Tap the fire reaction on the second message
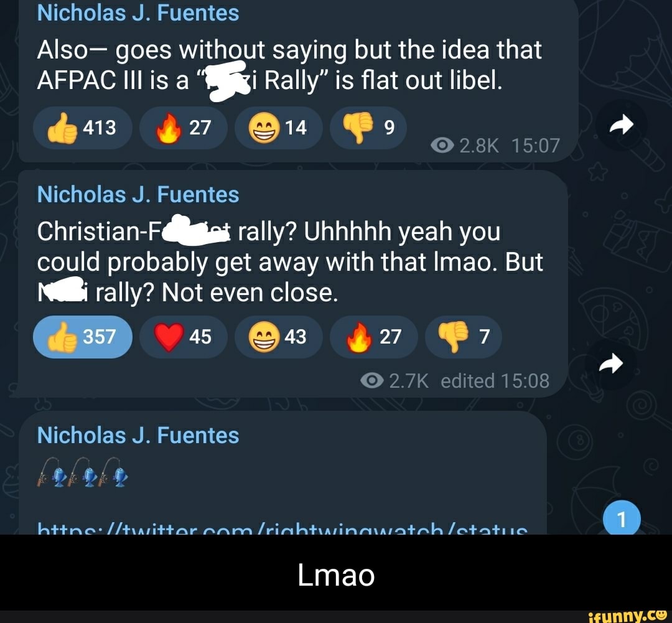 pos(374,337)
